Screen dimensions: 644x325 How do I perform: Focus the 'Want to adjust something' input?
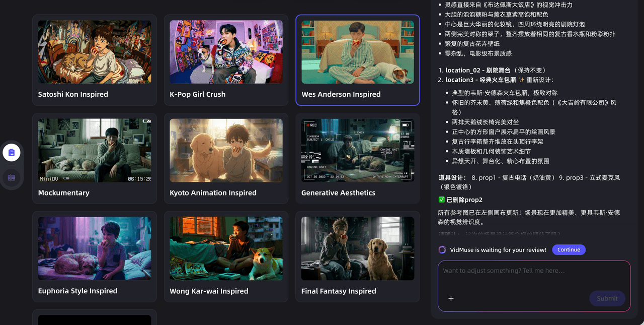[533, 271]
